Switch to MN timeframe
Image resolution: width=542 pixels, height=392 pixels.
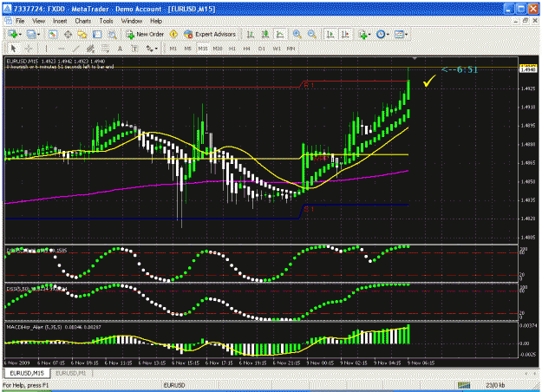click(291, 49)
